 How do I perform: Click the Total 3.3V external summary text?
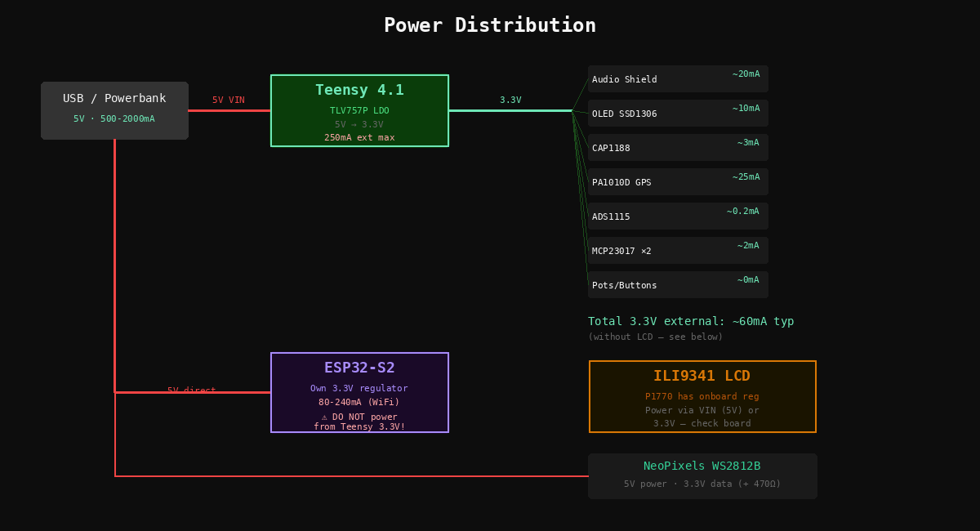coord(691,321)
